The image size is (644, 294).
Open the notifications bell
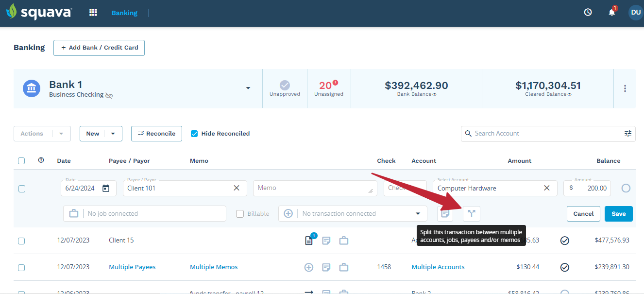pos(612,13)
